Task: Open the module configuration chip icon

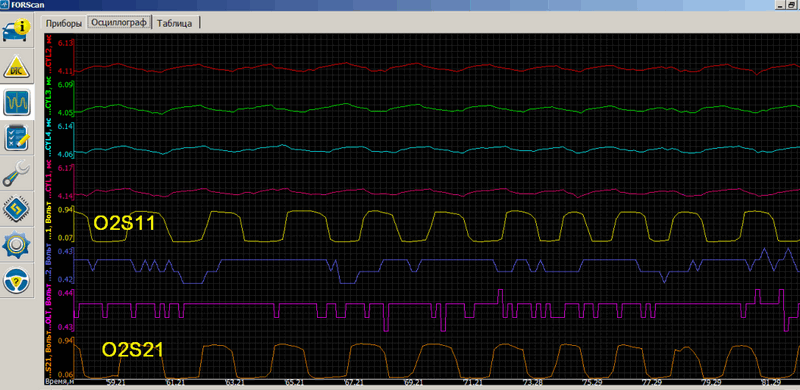Action: [17, 209]
